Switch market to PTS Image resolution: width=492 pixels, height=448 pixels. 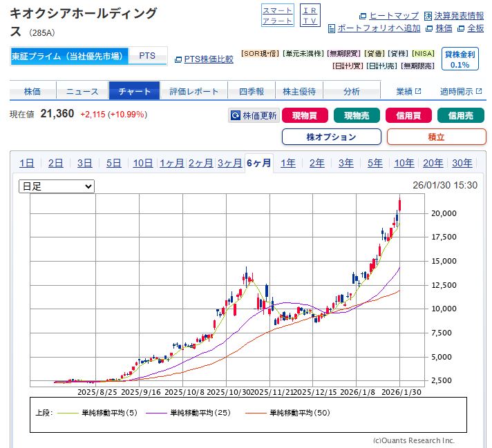[x=147, y=56]
